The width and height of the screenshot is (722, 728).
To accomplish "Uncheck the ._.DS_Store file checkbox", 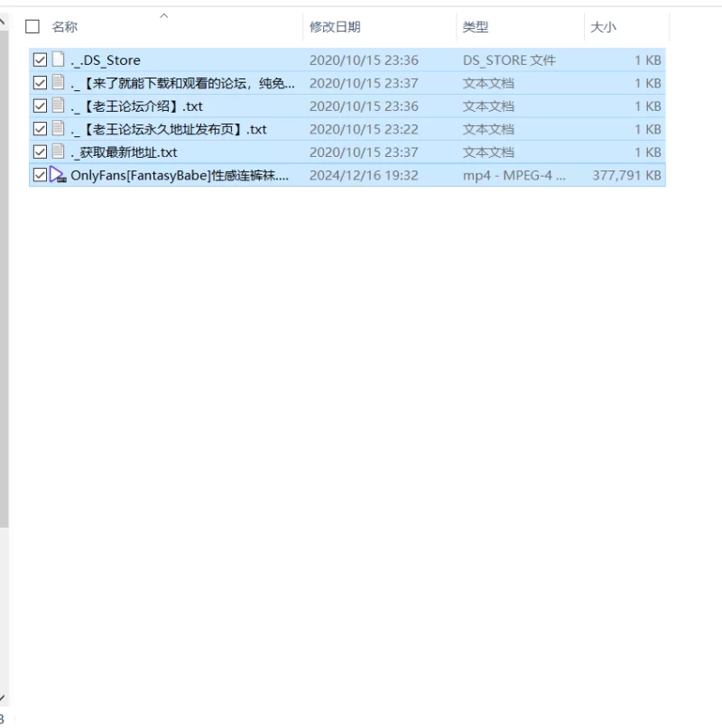I will (40, 60).
